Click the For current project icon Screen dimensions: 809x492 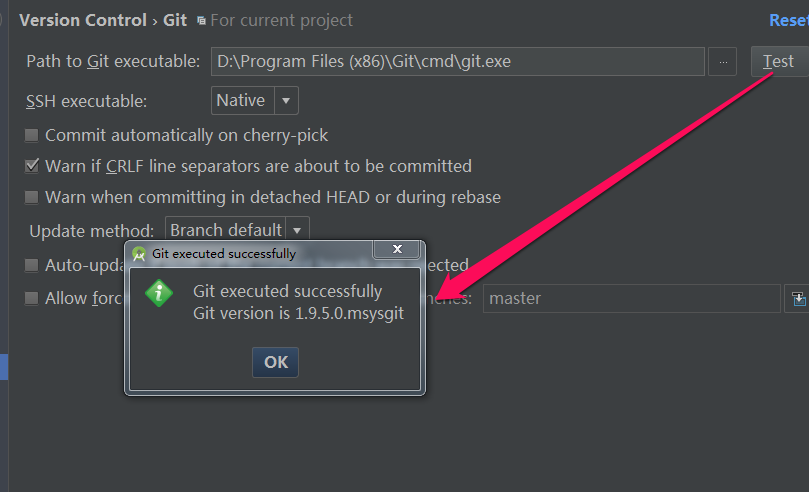pos(201,21)
